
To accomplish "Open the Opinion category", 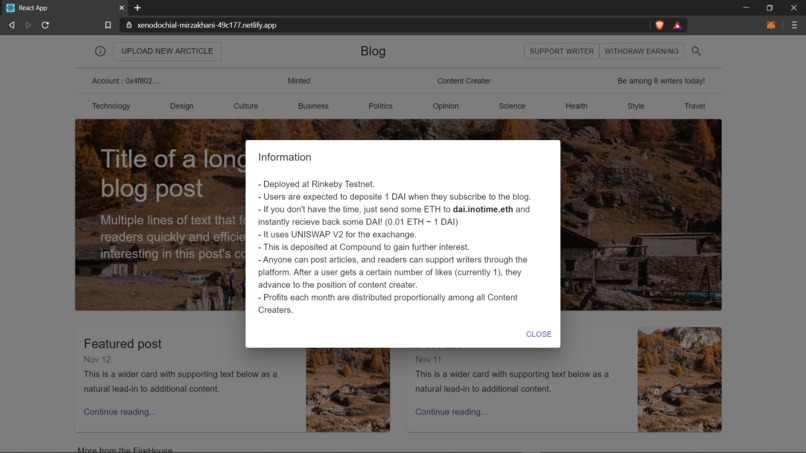I will (446, 106).
